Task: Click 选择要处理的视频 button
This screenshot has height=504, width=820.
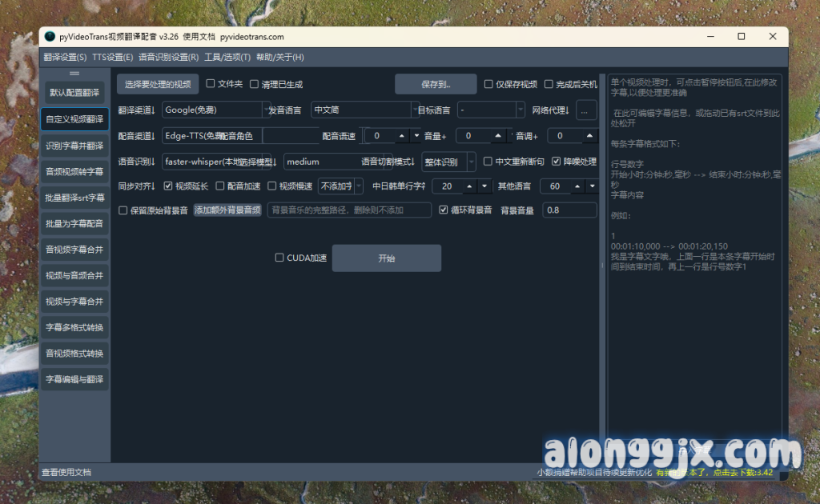Action: pyautogui.click(x=157, y=84)
